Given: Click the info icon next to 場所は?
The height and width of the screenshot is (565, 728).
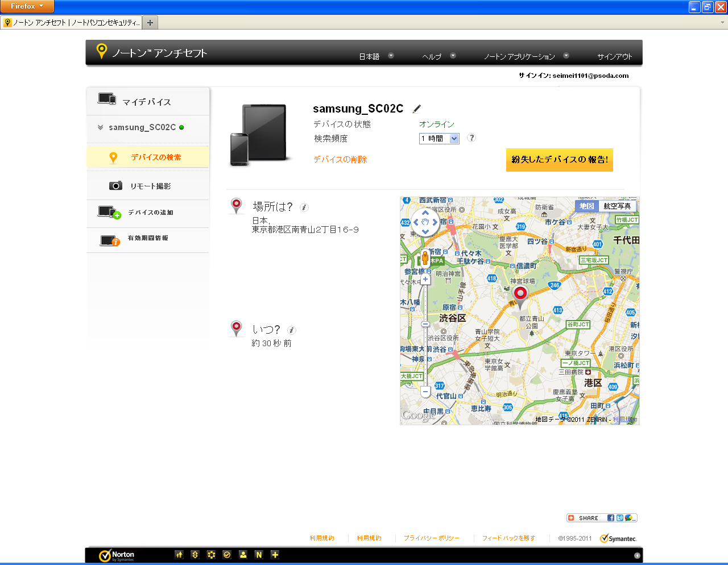Looking at the screenshot, I should [x=304, y=207].
